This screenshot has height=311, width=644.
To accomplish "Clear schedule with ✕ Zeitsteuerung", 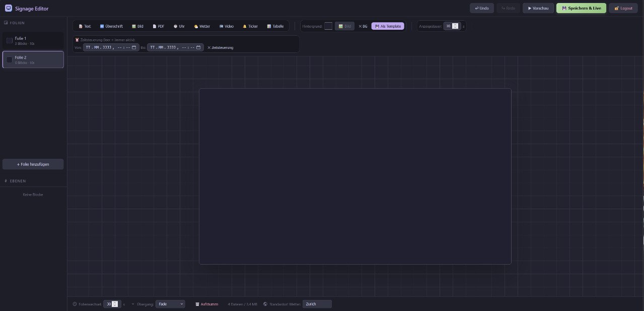I will (221, 47).
